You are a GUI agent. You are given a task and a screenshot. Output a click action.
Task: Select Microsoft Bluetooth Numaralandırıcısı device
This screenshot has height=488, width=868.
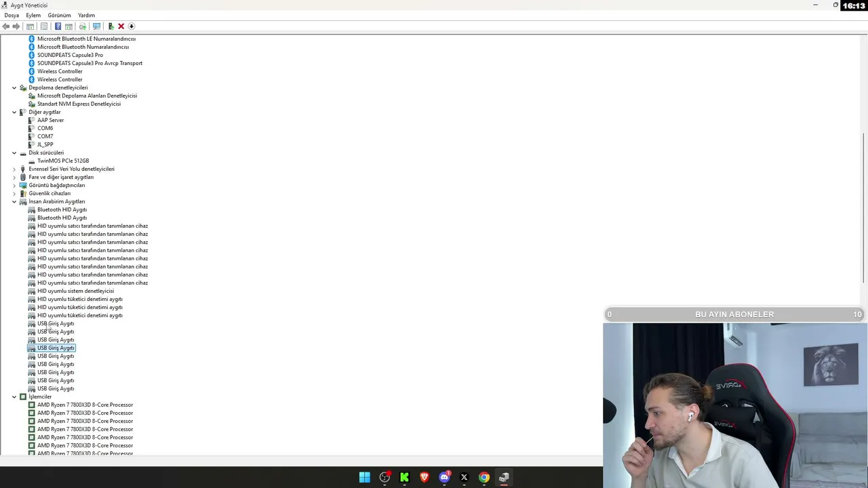pos(83,47)
